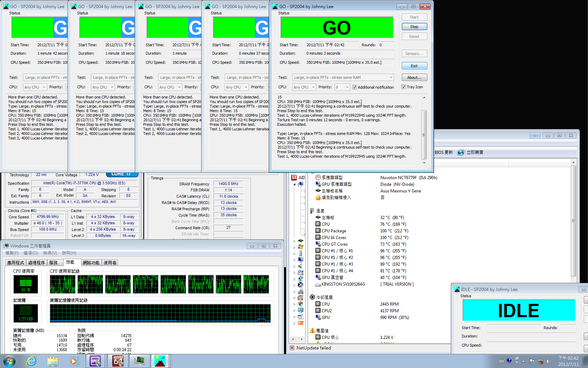This screenshot has width=588, height=368.
Task: Click the Stop button in SP2004
Action: click(414, 27)
